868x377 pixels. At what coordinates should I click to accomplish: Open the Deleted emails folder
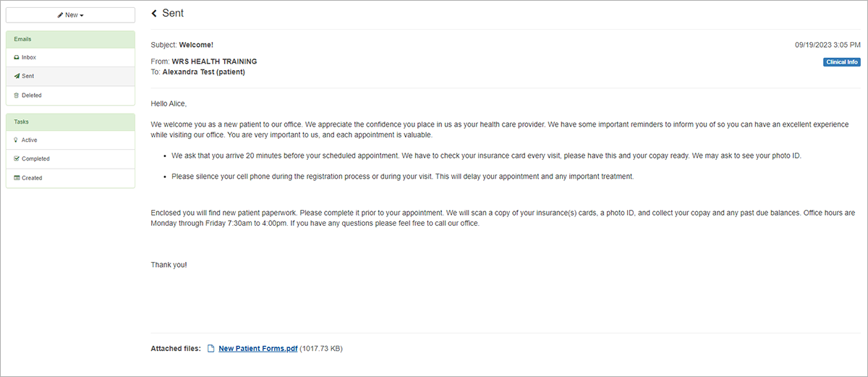70,96
